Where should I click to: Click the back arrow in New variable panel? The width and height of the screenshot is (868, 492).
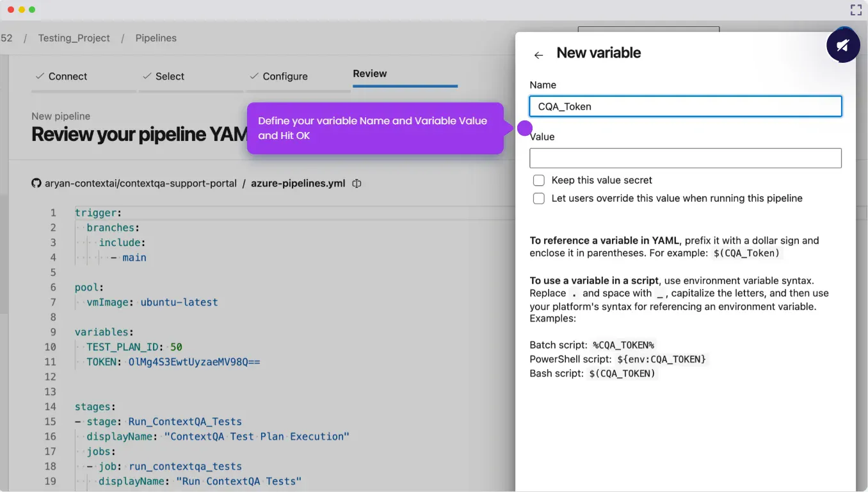tap(538, 55)
